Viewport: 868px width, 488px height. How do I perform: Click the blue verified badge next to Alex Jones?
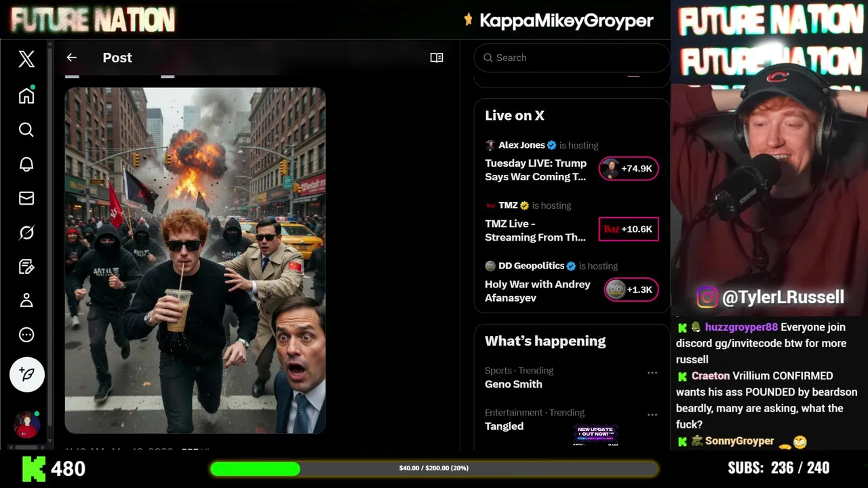(552, 145)
